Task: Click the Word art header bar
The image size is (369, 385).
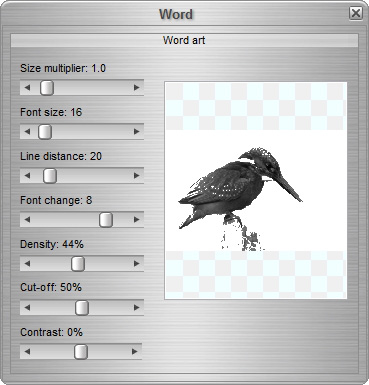Action: (184, 40)
